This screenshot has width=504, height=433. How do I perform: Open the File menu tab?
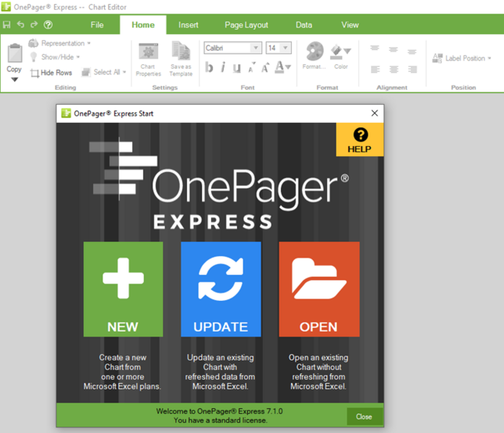point(97,25)
